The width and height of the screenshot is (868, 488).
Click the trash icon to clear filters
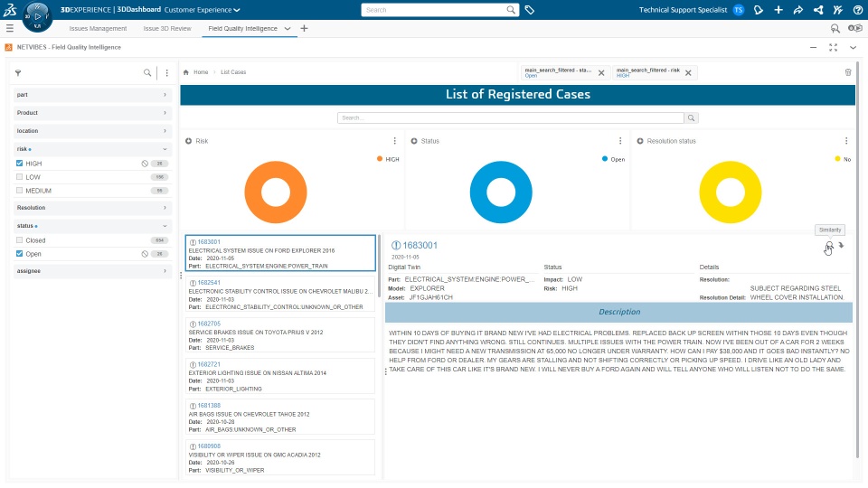(848, 72)
